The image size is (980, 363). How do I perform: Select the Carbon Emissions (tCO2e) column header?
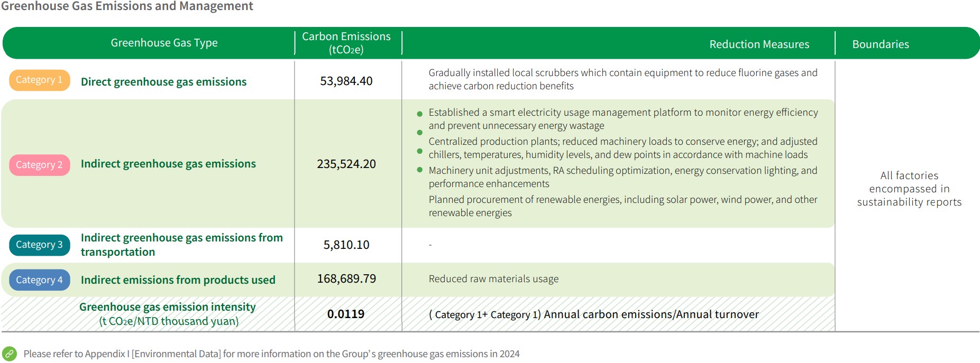click(346, 43)
